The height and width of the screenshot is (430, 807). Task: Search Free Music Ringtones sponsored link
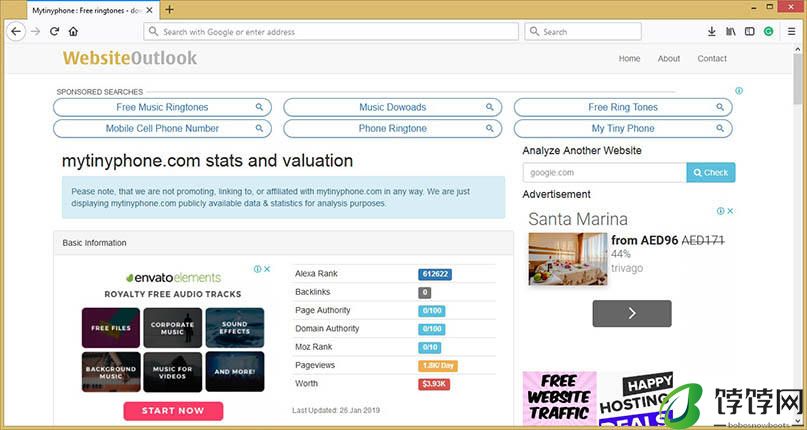tap(162, 107)
